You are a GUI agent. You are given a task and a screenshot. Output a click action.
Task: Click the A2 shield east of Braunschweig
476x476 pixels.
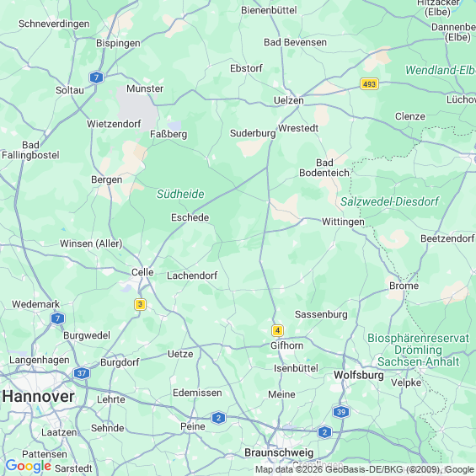click(x=324, y=432)
